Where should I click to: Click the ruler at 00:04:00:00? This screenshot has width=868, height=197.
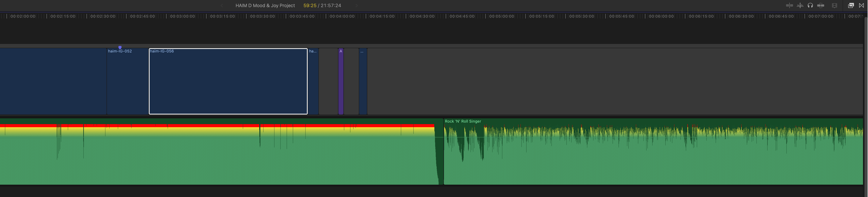coord(342,16)
